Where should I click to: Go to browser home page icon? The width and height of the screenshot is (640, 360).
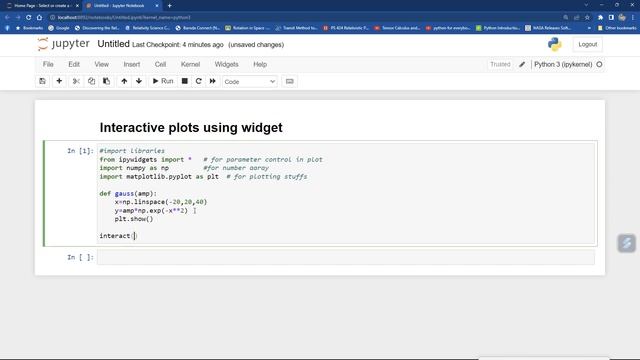click(x=39, y=18)
